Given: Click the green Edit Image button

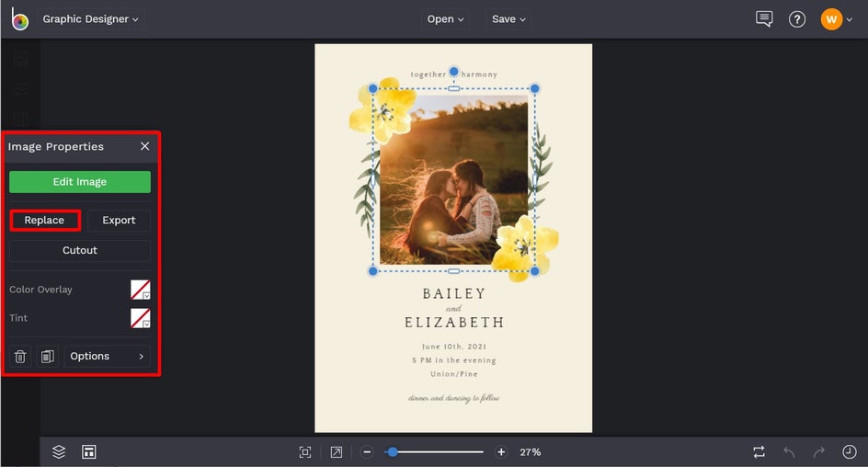Looking at the screenshot, I should click(80, 182).
